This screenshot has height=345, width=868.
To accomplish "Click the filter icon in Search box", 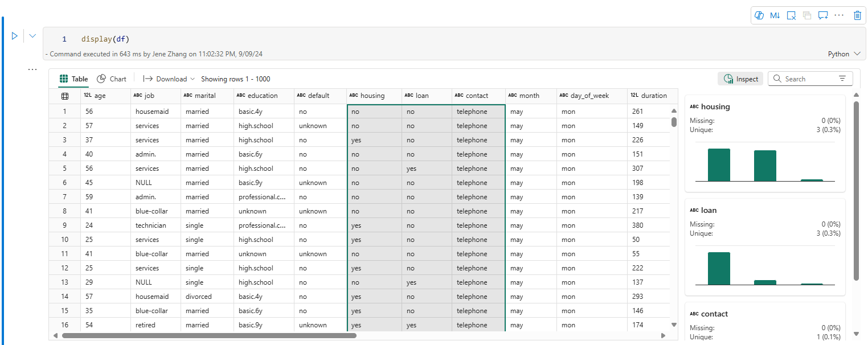I will [842, 79].
